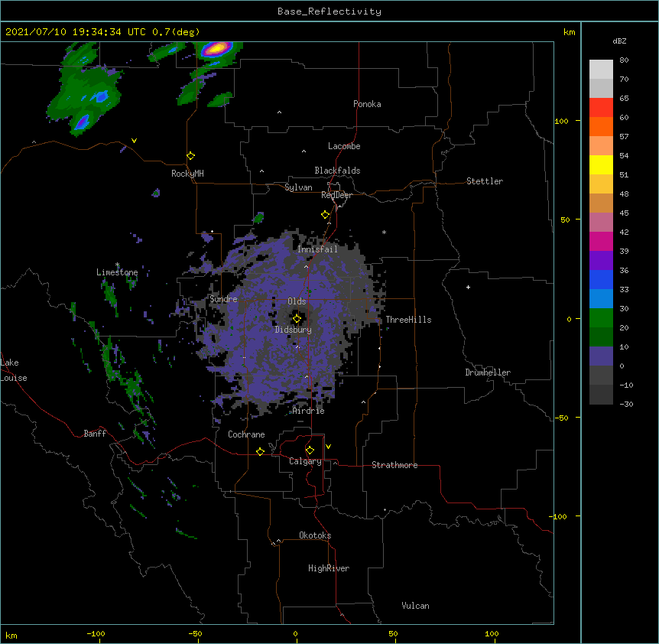Click the -50 tick on right vertical axis

[561, 418]
